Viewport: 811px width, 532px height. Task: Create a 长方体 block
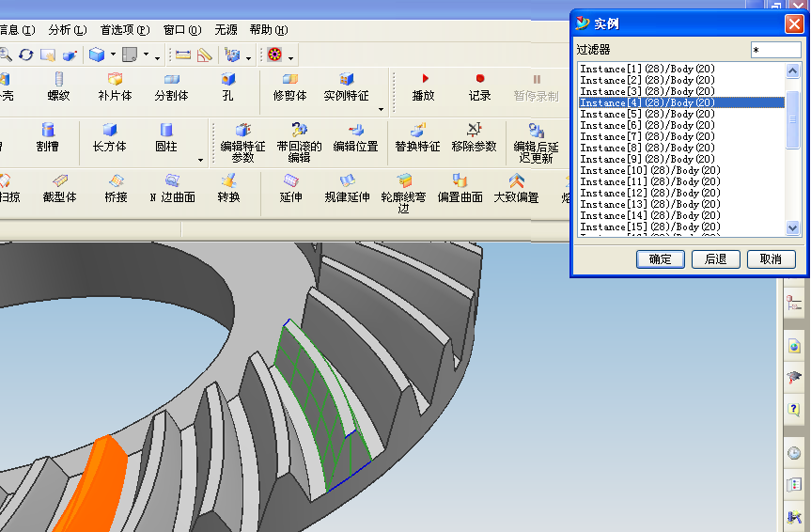(x=109, y=137)
